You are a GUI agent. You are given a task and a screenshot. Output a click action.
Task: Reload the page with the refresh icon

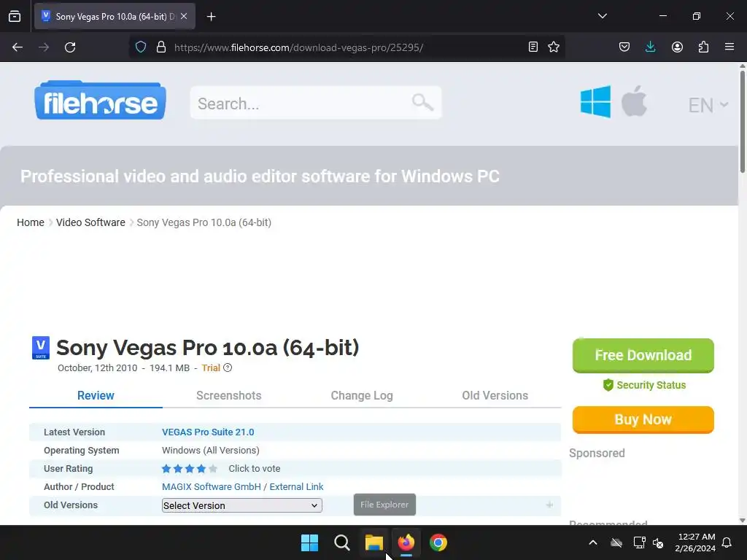70,47
